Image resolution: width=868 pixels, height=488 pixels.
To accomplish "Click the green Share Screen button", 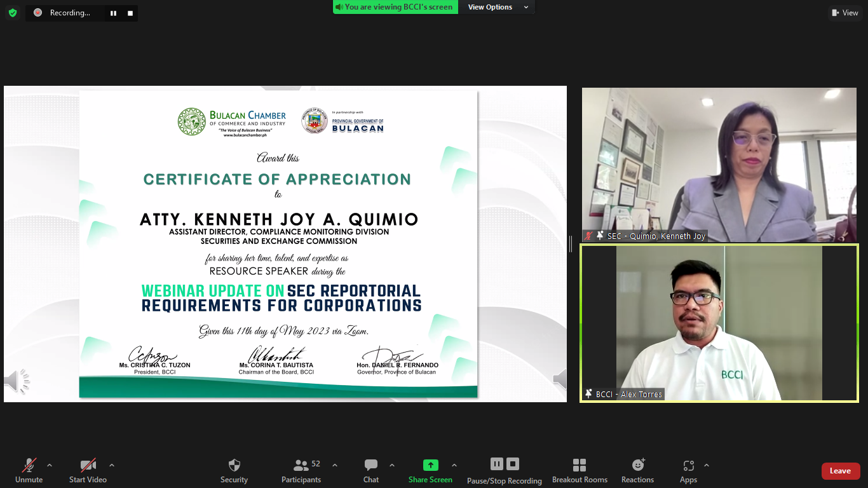I will coord(430,471).
